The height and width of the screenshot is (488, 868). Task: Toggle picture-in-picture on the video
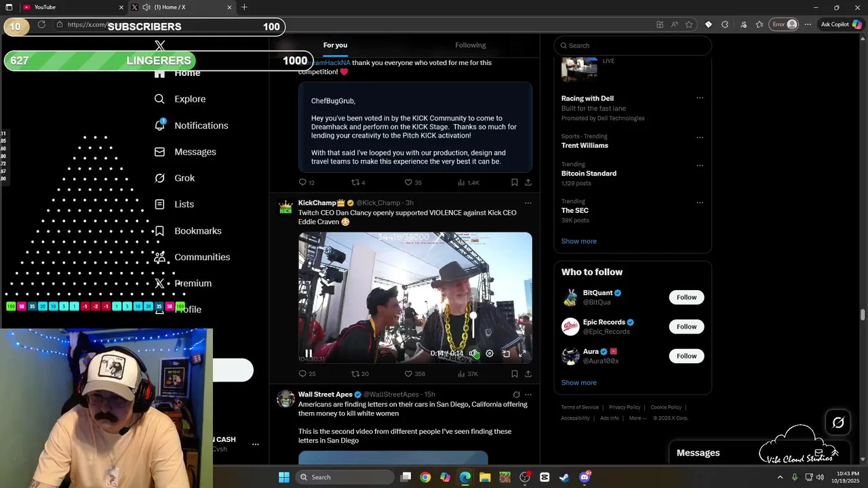click(506, 353)
